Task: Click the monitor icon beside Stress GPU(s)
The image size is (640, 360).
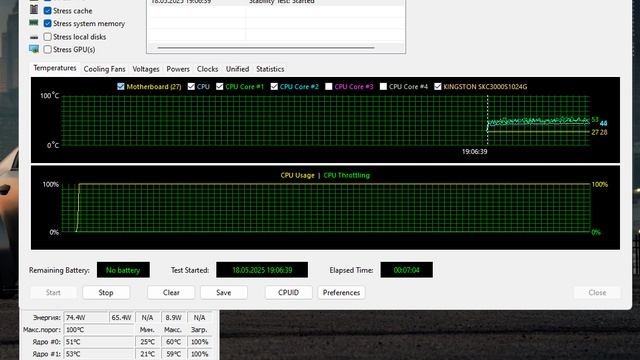Action: 34,49
